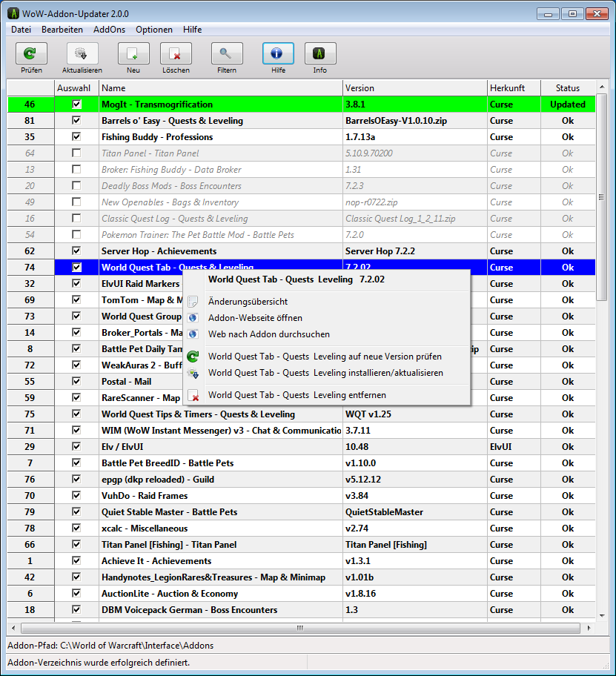Image resolution: width=616 pixels, height=676 pixels.
Task: Enable the Deadly Boss Mods checkbox
Action: click(76, 186)
